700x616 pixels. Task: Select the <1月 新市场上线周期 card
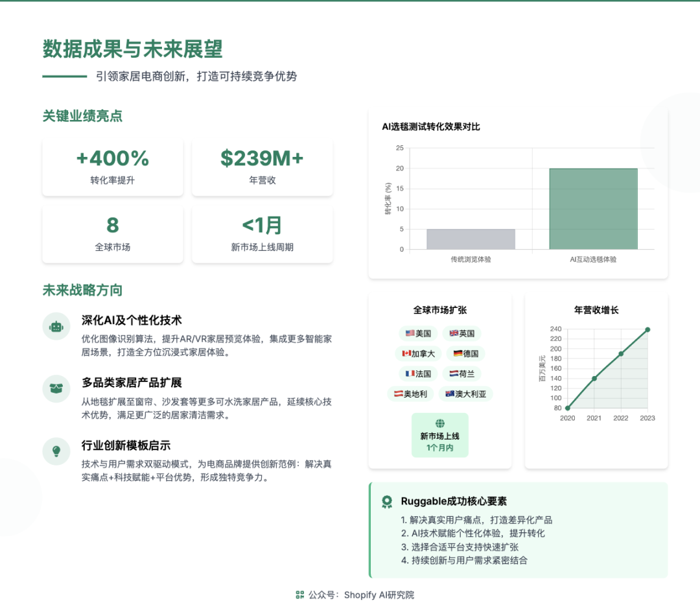(x=262, y=234)
